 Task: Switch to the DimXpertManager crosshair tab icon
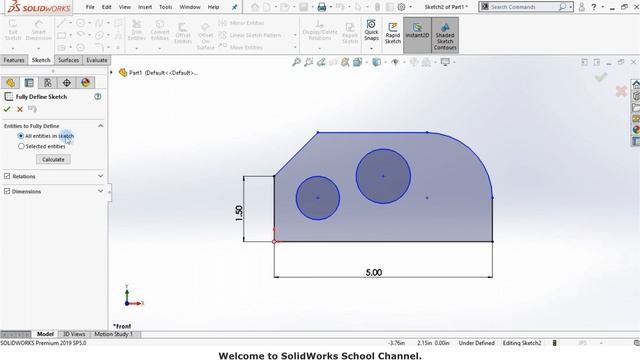(x=67, y=82)
